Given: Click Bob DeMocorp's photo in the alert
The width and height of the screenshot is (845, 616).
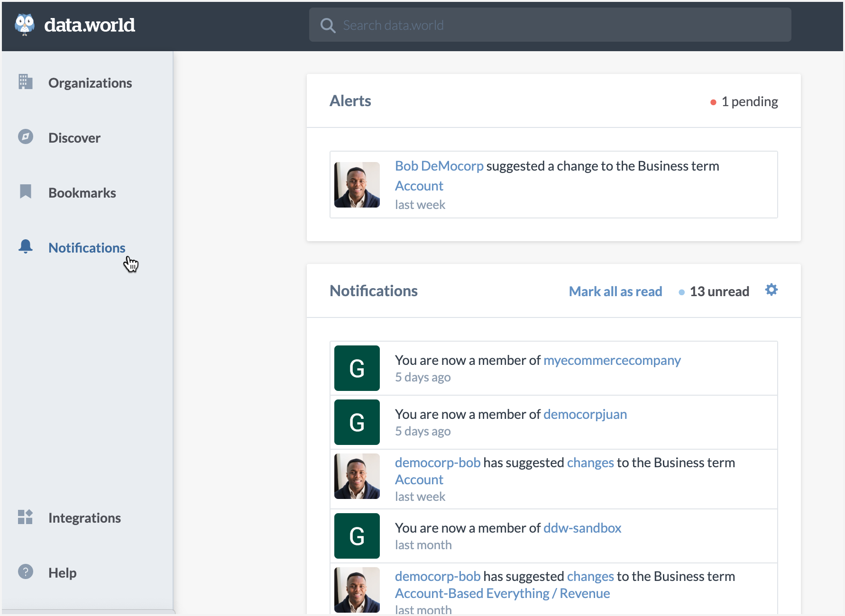Looking at the screenshot, I should [x=357, y=185].
